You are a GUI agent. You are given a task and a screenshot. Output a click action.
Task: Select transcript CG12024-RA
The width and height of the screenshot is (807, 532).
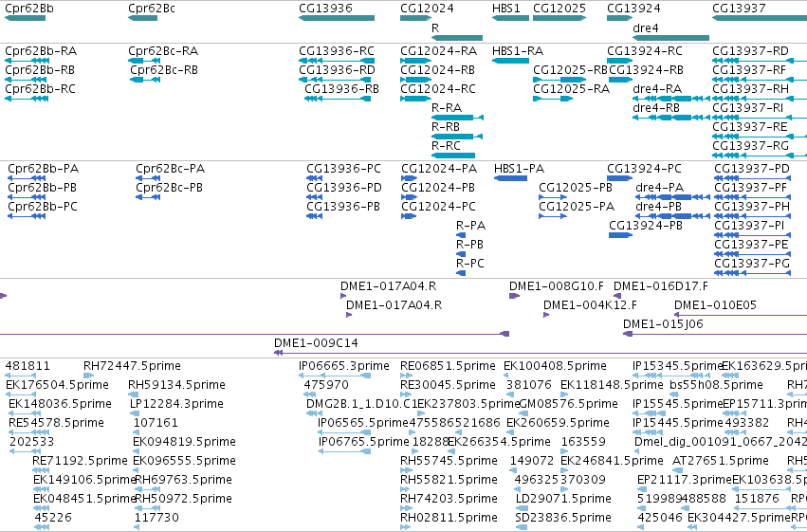pos(439,51)
